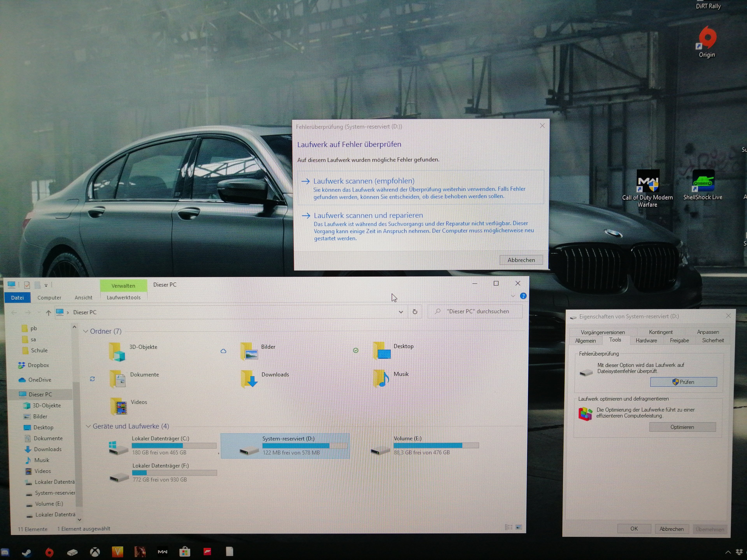Switch to the Hardware tab in properties
The width and height of the screenshot is (747, 560).
click(x=646, y=341)
